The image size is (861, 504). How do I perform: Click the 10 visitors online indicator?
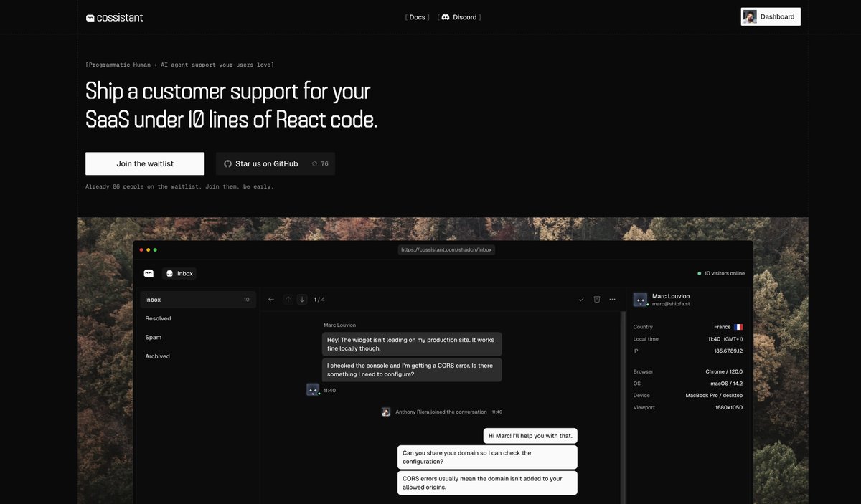coord(721,273)
